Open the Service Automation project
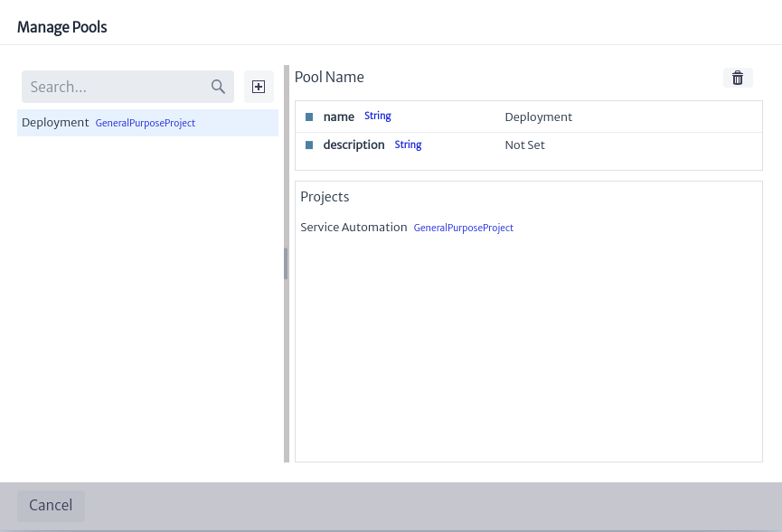 [353, 227]
